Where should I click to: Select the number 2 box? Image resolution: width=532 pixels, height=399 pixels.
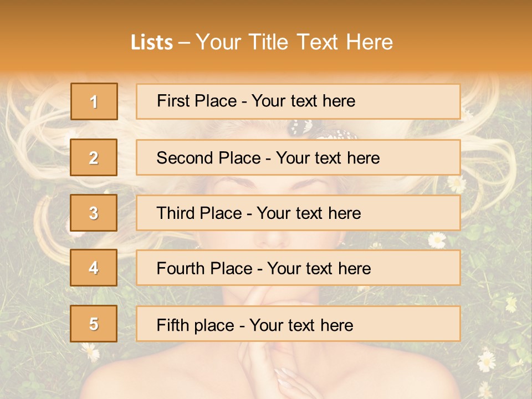(x=94, y=157)
